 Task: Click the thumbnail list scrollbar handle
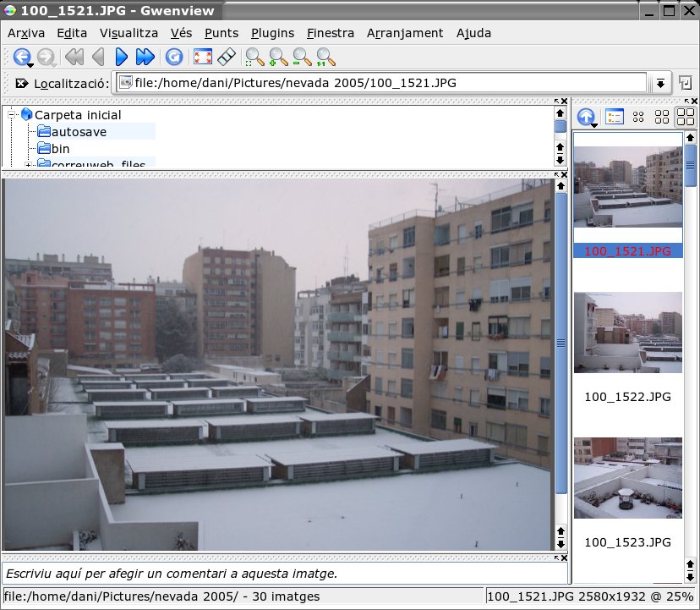click(690, 165)
